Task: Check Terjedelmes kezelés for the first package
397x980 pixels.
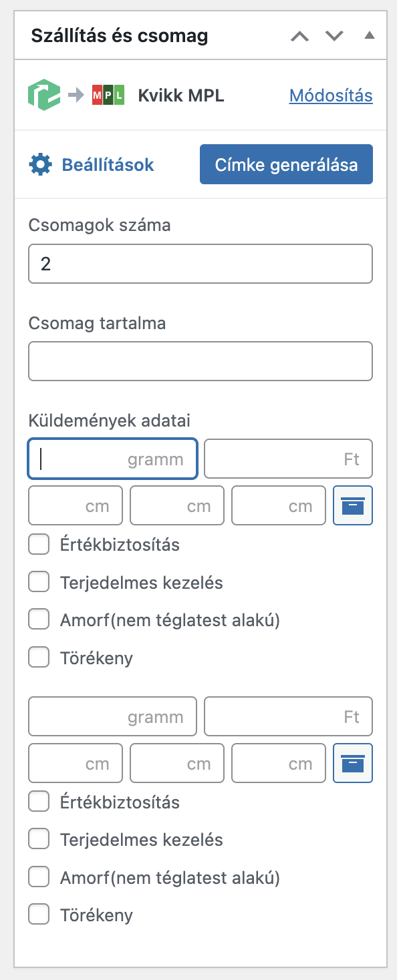Action: pyautogui.click(x=39, y=581)
